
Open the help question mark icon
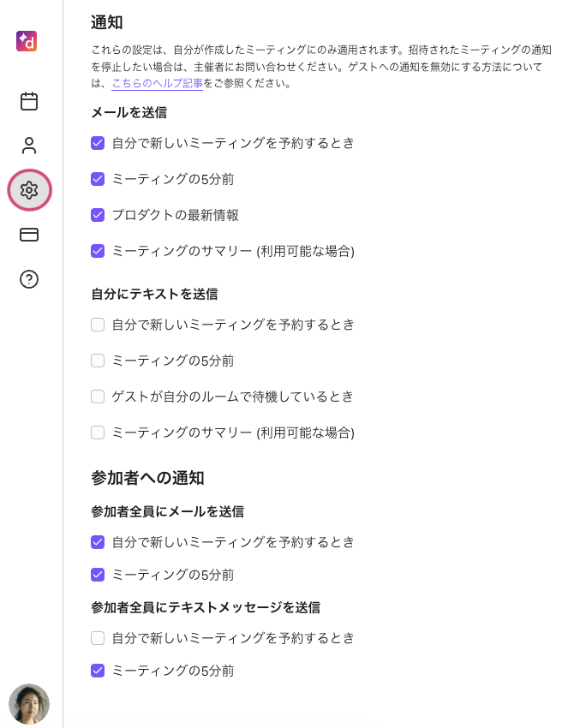pyautogui.click(x=29, y=279)
